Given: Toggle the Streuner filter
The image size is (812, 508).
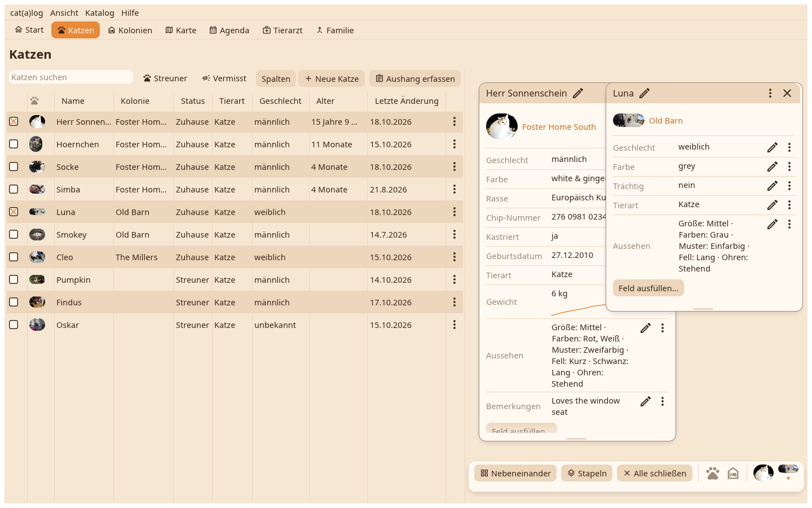Looking at the screenshot, I should pos(165,78).
